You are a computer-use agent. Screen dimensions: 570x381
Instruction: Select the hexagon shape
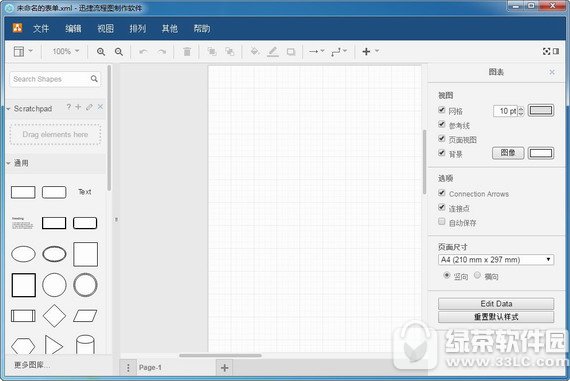pos(23,346)
